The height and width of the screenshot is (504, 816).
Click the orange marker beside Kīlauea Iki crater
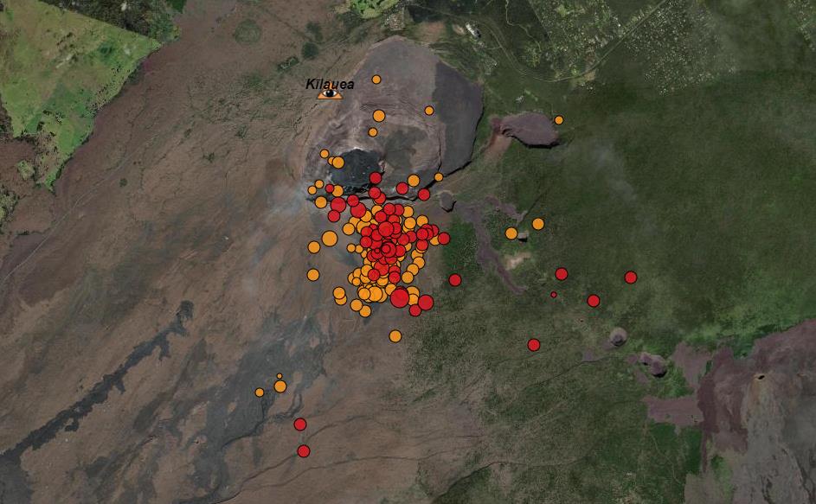click(558, 120)
